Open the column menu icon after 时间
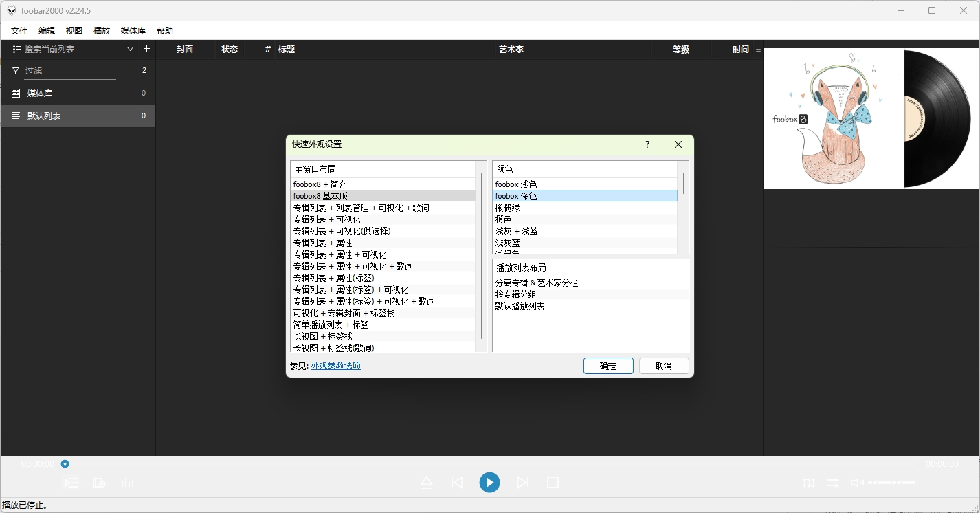The width and height of the screenshot is (980, 513). coord(758,50)
